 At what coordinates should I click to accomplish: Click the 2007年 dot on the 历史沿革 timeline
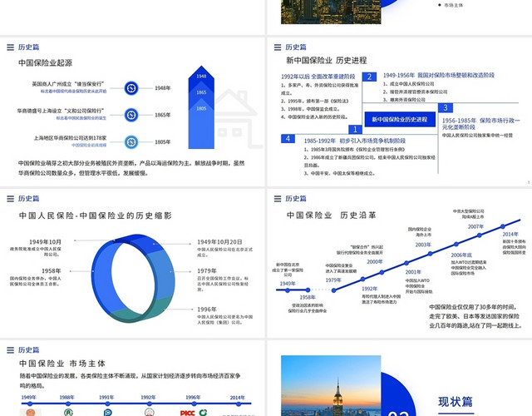point(479,235)
